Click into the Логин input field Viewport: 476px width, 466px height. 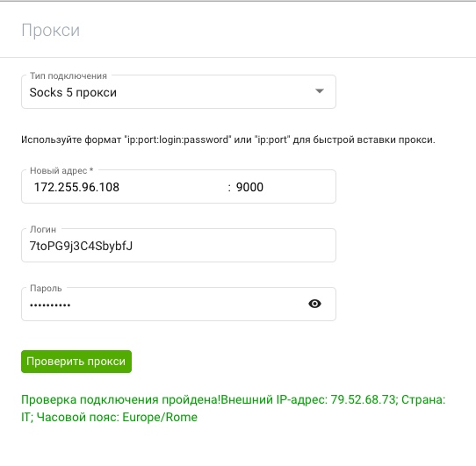pos(178,246)
